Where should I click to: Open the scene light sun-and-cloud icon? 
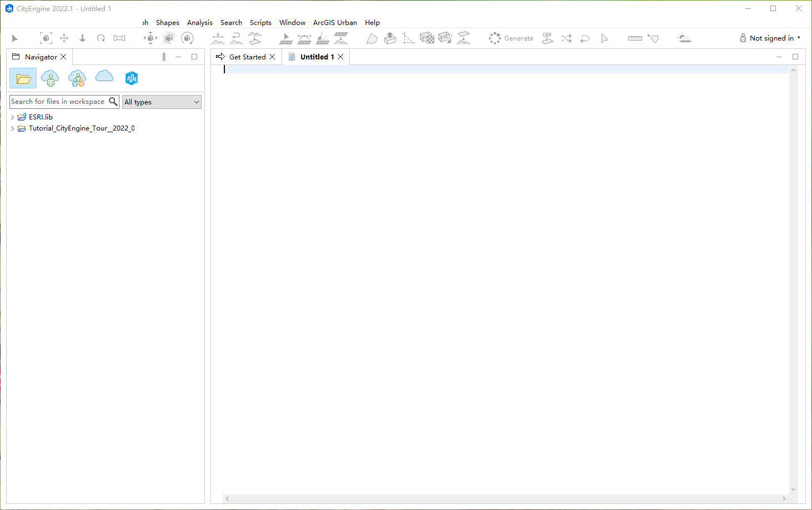(x=684, y=38)
